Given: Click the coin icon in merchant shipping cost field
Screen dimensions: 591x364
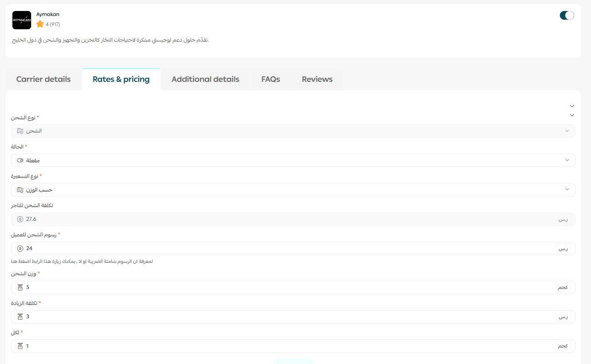Looking at the screenshot, I should [x=20, y=219].
